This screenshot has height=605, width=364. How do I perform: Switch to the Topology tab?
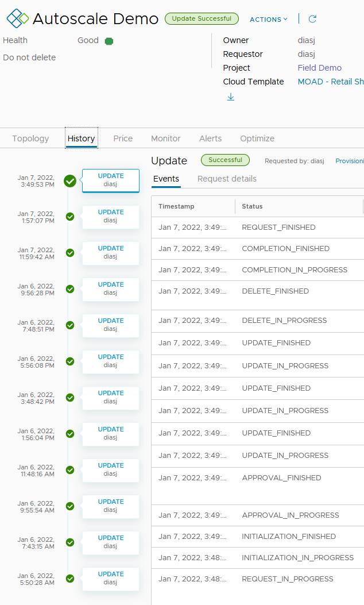pos(30,138)
